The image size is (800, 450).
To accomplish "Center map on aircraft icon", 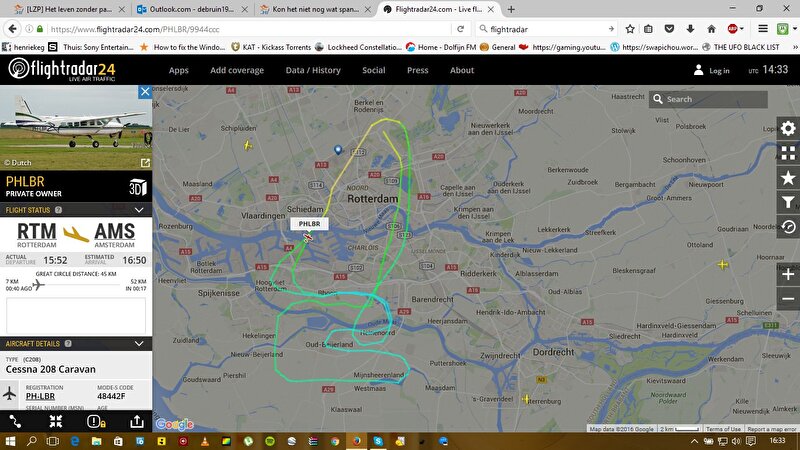I will coord(56,421).
